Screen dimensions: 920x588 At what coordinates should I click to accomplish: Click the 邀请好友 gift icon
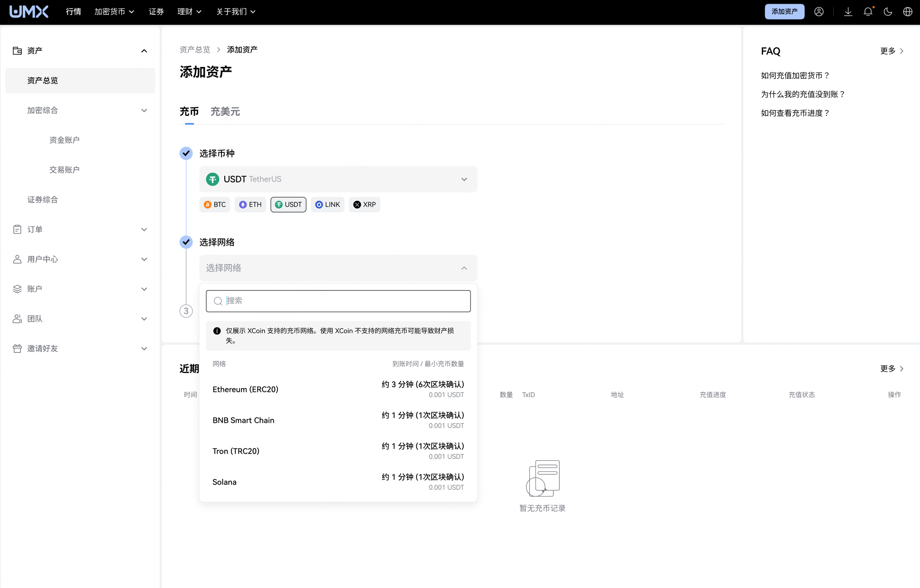coord(17,349)
